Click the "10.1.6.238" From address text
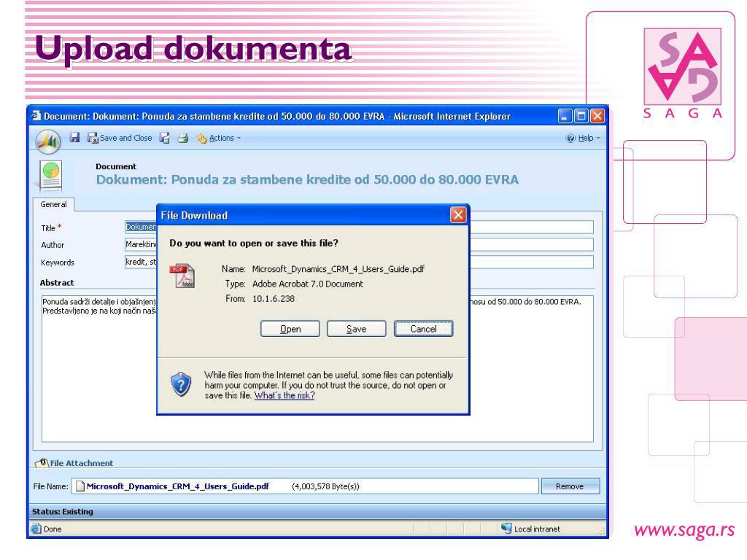 [274, 298]
